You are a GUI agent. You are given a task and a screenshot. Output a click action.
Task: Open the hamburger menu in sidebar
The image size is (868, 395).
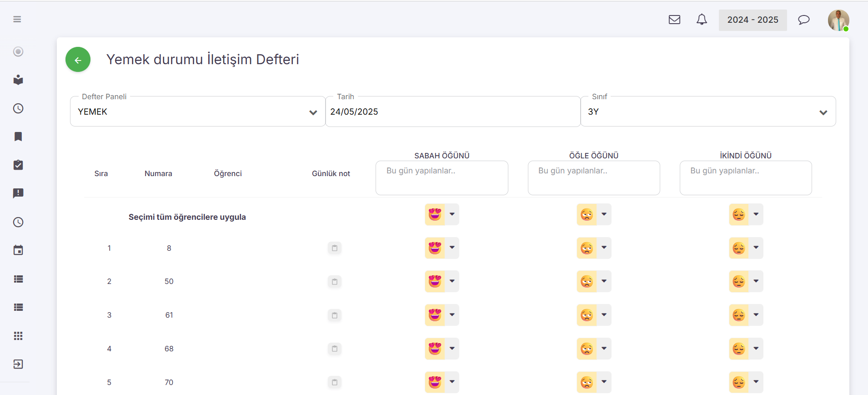point(17,19)
